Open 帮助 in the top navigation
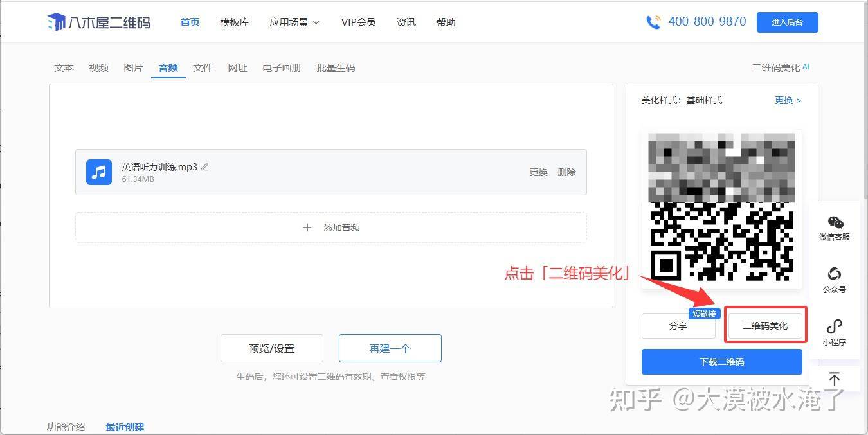The height and width of the screenshot is (435, 868). 446,22
